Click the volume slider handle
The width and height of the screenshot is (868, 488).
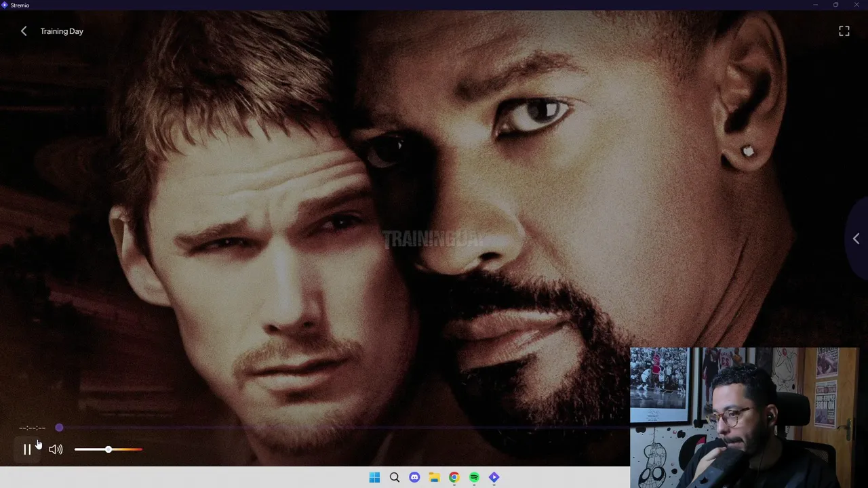pos(108,449)
